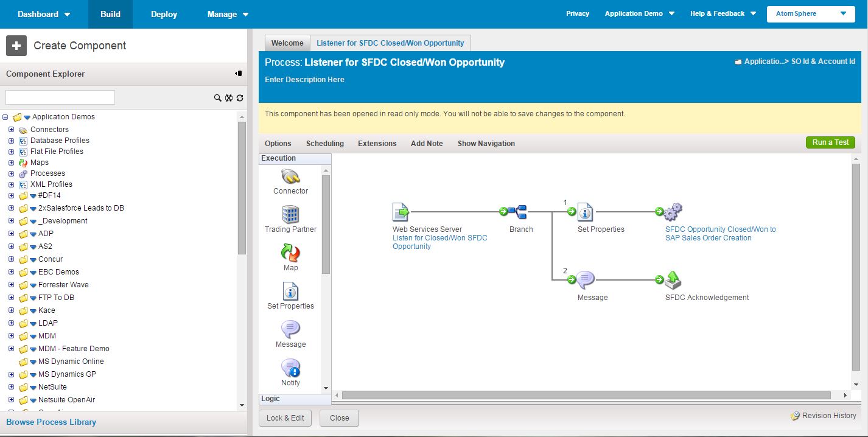Click the Web Services Server start shape

tap(401, 212)
